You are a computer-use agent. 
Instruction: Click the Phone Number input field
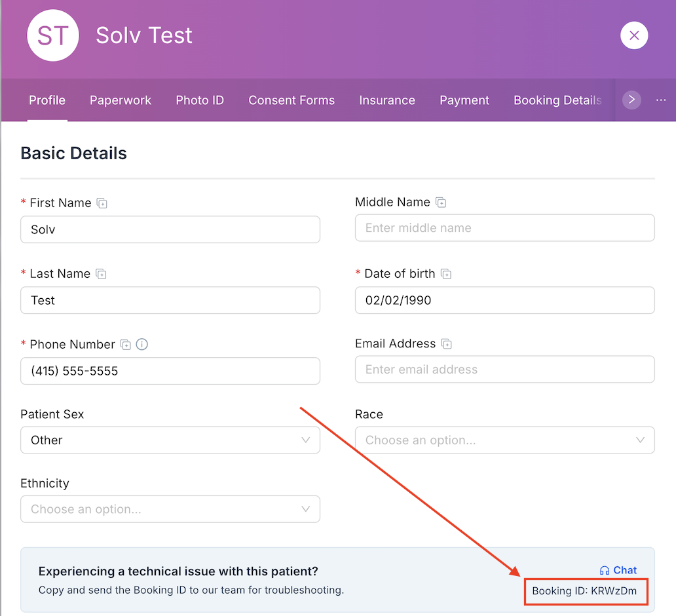tap(170, 371)
